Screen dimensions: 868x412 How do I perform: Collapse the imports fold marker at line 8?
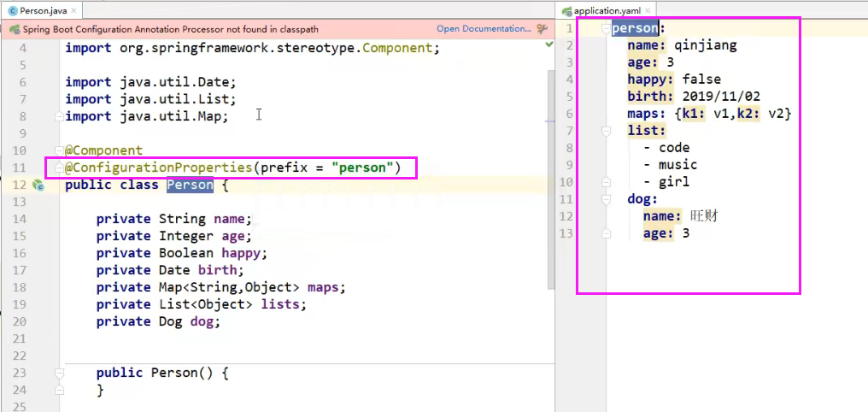[59, 117]
